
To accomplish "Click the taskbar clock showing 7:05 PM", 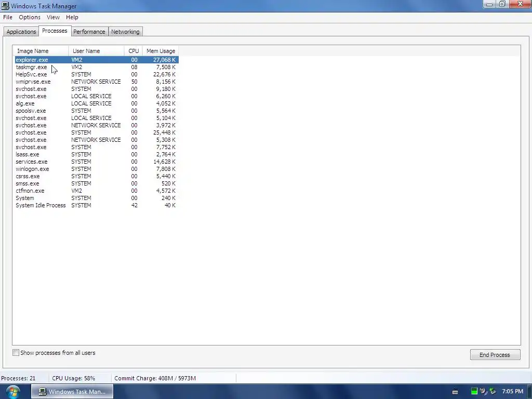I will coord(512,391).
